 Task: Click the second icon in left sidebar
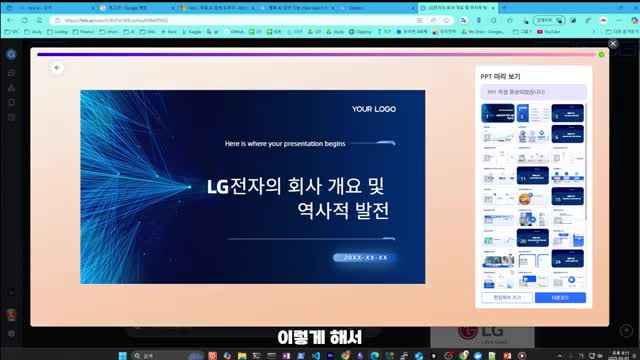click(x=11, y=73)
